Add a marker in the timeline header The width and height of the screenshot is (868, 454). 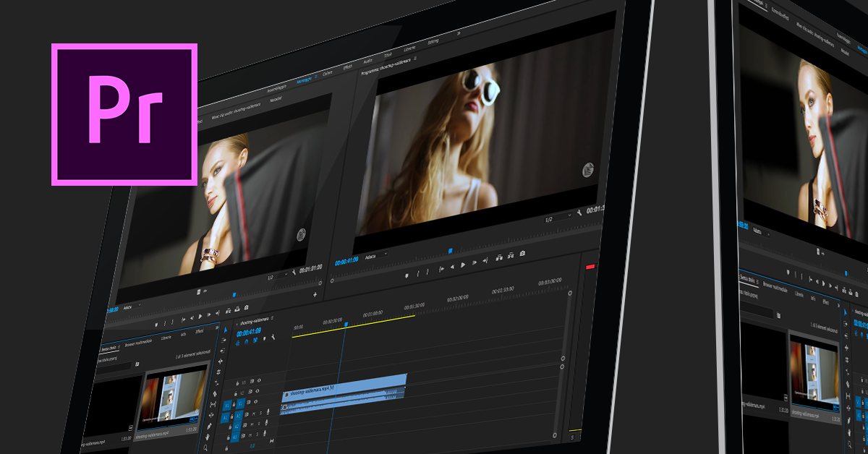click(264, 338)
